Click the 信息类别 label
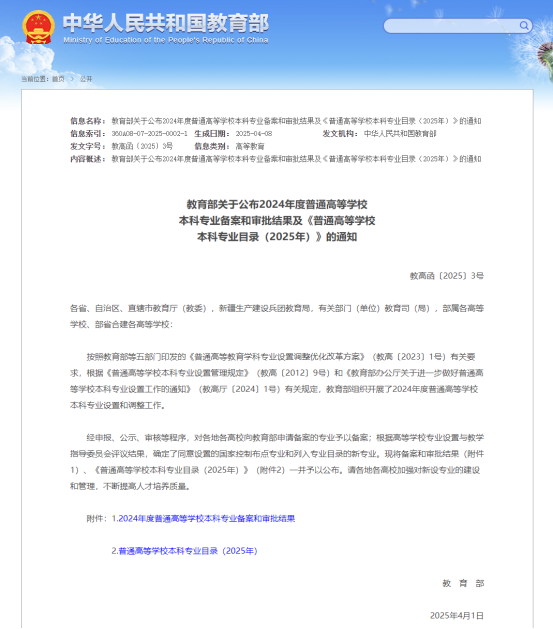 point(212,146)
